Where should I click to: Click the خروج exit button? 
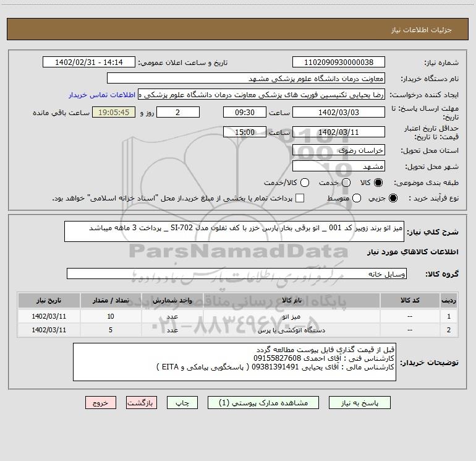click(101, 403)
